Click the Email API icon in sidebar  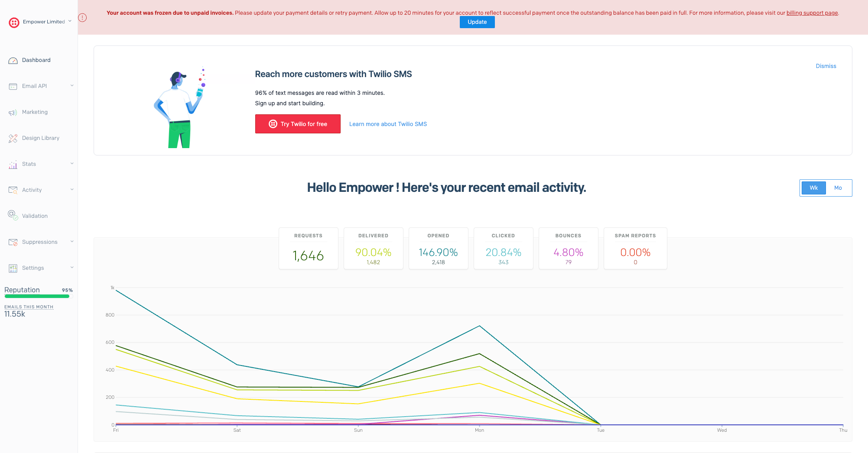pos(13,87)
